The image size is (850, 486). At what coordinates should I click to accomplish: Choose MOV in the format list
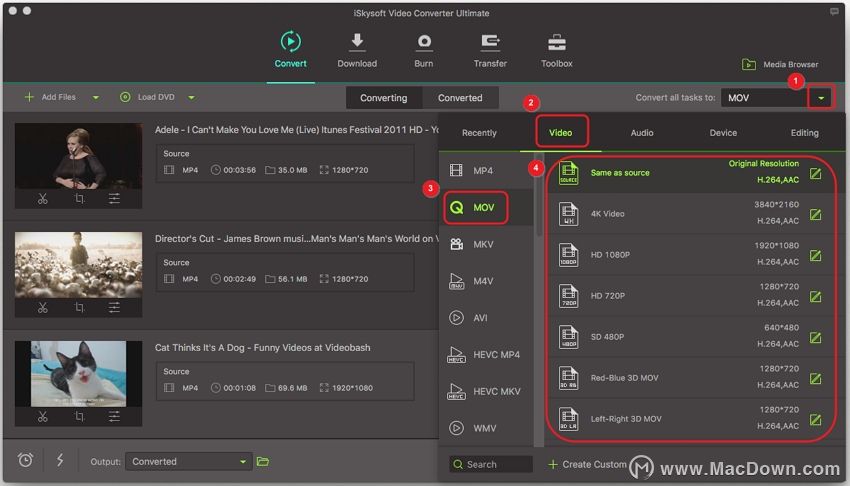[486, 208]
